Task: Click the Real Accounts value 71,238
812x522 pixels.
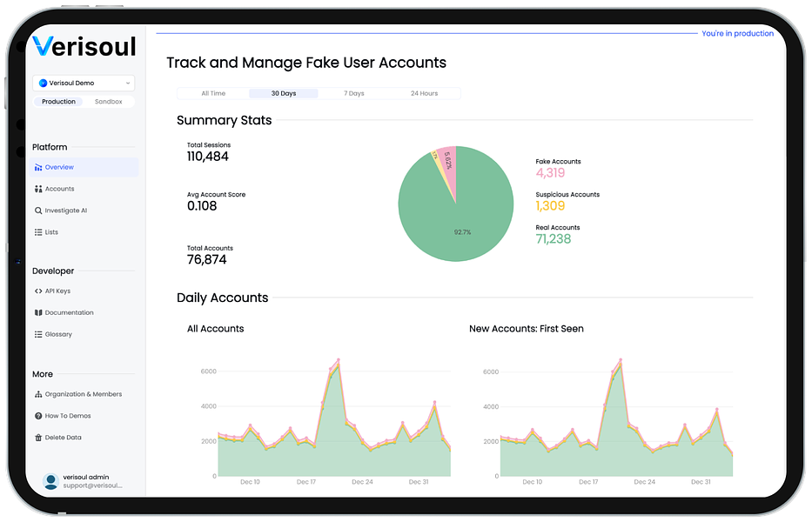Action: pos(554,239)
